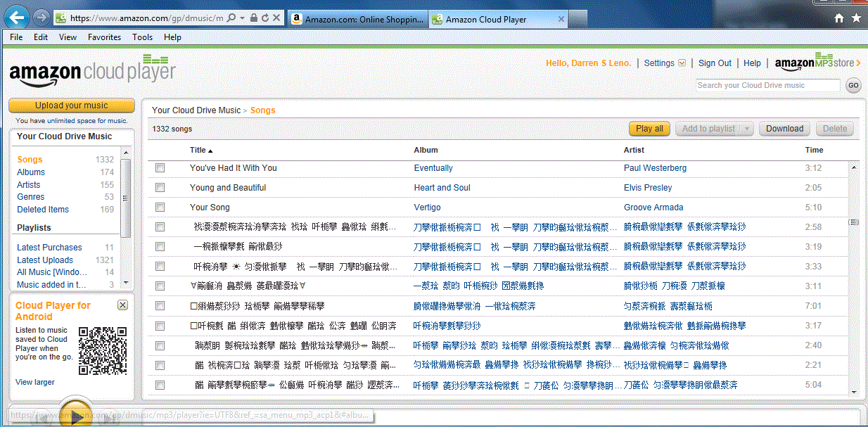868x427 pixels.
Task: Click the song list scroll down arrow
Action: pos(854,392)
